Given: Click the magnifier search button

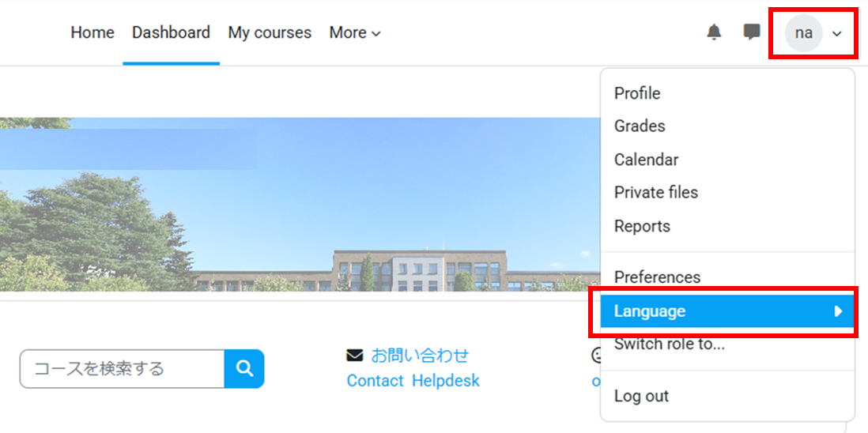Looking at the screenshot, I should (244, 368).
